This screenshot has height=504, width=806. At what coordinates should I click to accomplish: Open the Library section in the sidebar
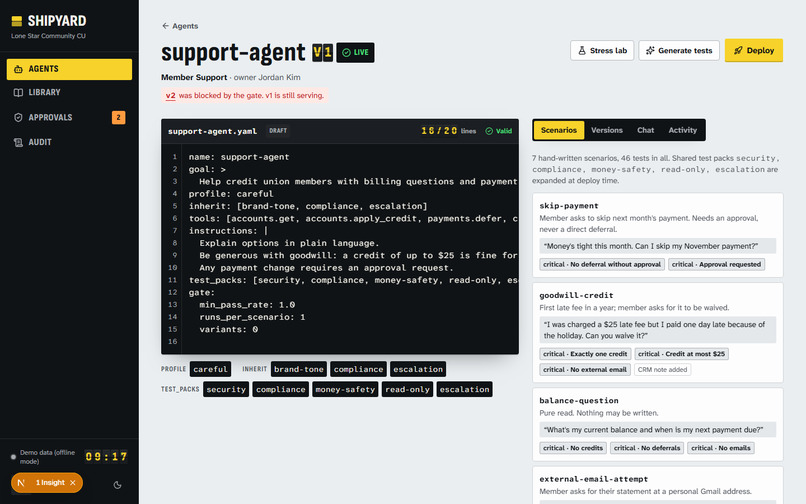click(x=69, y=93)
